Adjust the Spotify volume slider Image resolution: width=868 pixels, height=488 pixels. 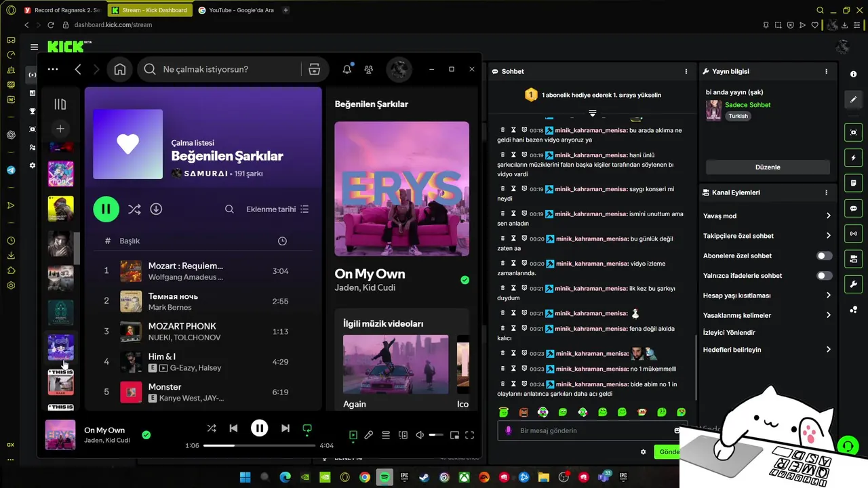(x=436, y=435)
